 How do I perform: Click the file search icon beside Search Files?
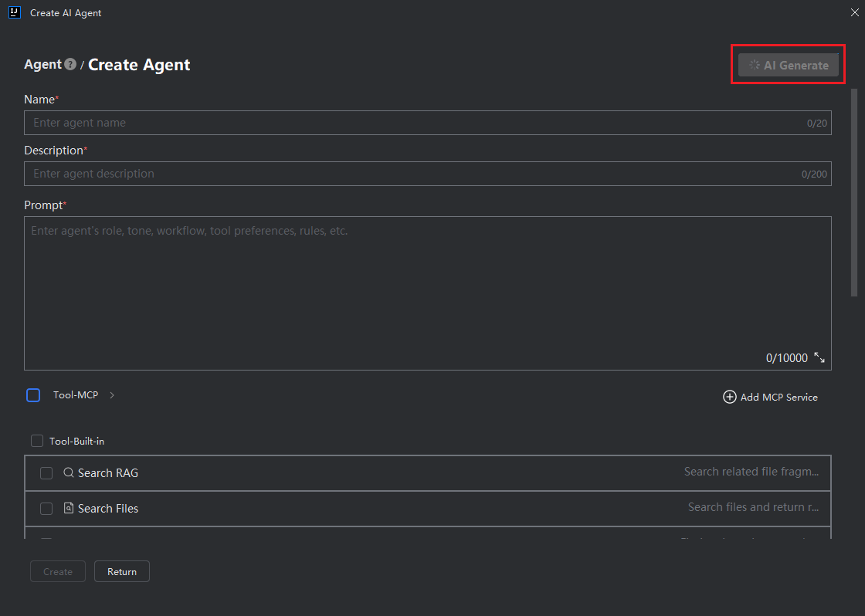[69, 509]
